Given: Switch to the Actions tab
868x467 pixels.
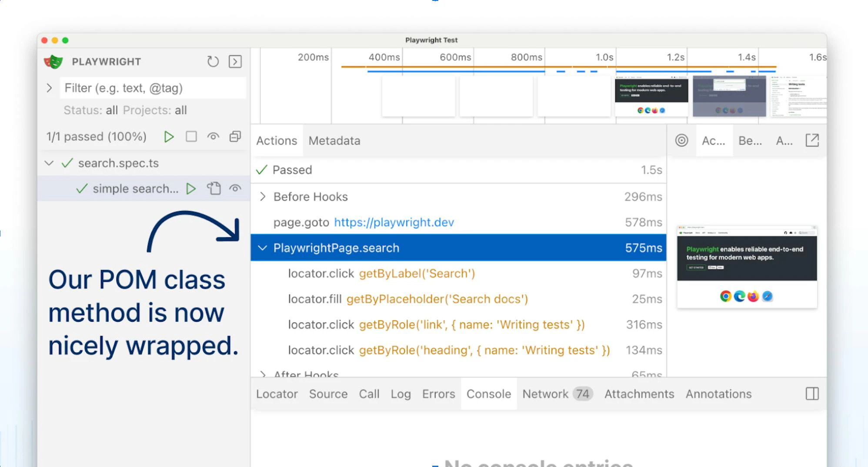Looking at the screenshot, I should click(x=277, y=141).
